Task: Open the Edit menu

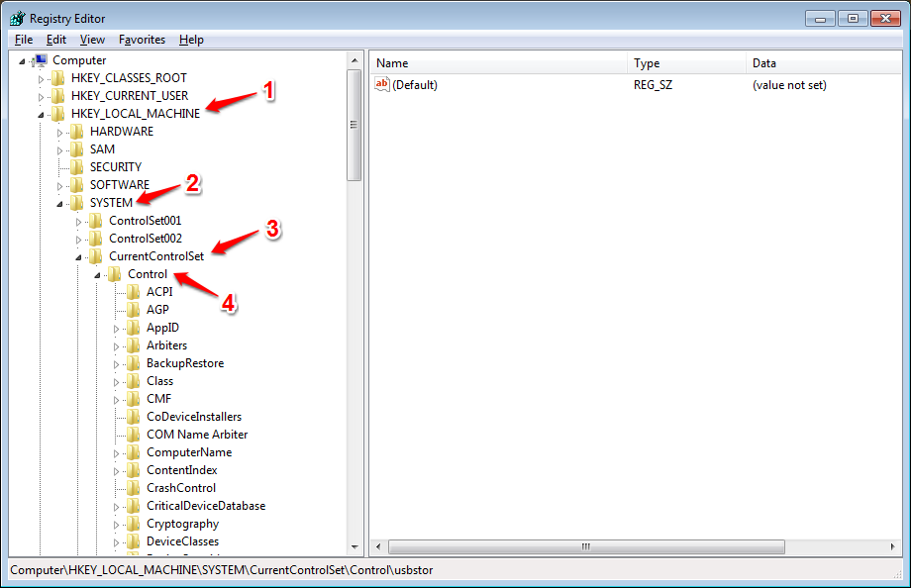Action: pos(56,40)
